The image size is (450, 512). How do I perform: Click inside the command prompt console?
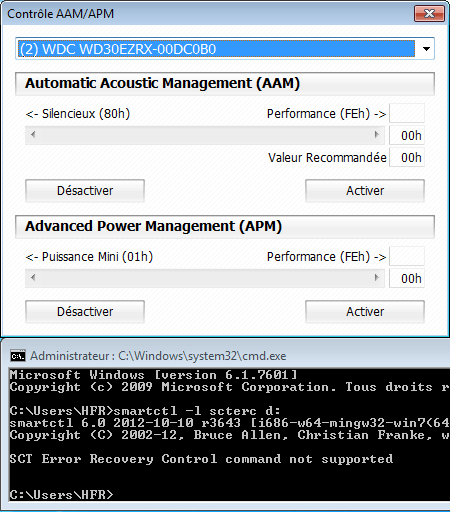[x=229, y=434]
